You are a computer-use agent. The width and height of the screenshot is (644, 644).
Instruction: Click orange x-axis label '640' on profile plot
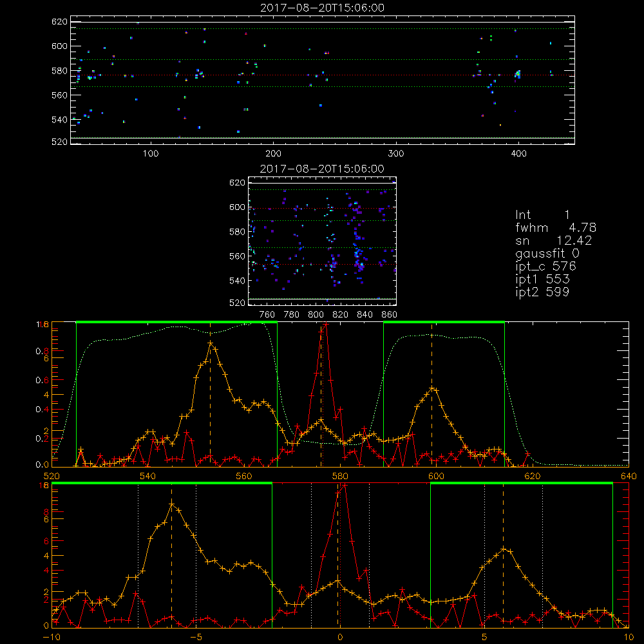pyautogui.click(x=629, y=476)
